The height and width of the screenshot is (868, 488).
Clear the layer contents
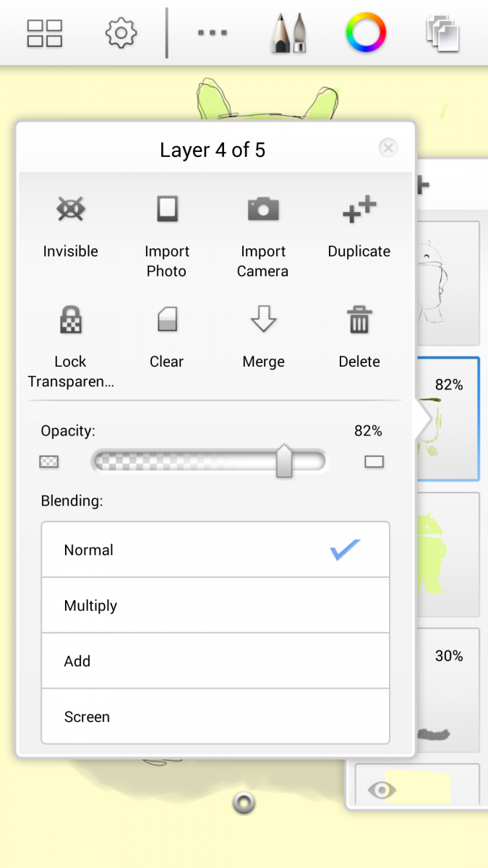pos(167,319)
